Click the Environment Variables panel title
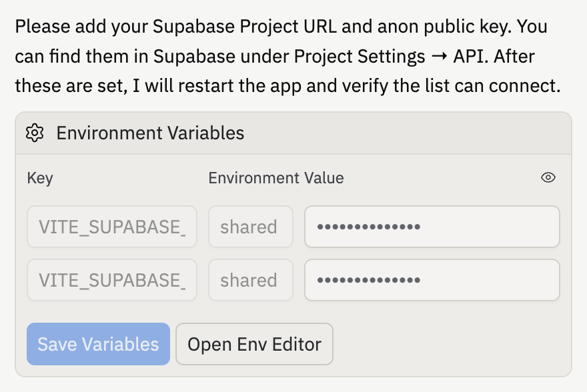This screenshot has height=392, width=587. (150, 133)
